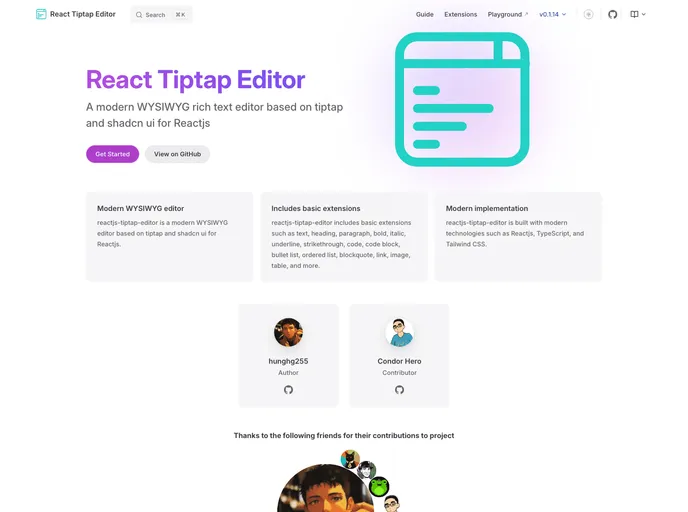Click the Search input field
The image size is (688, 512).
[x=161, y=15]
